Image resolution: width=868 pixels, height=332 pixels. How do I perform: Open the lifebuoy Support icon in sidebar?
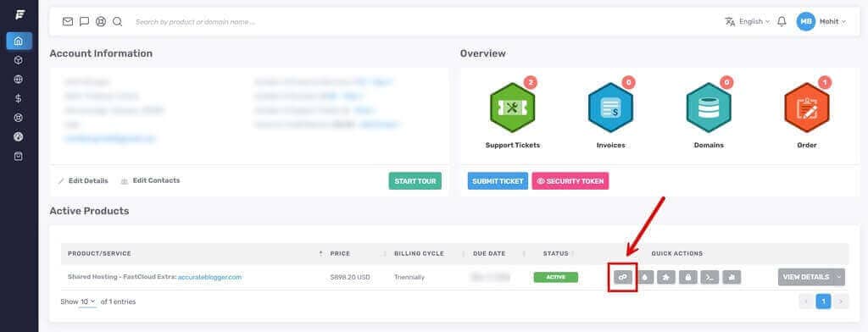point(19,118)
